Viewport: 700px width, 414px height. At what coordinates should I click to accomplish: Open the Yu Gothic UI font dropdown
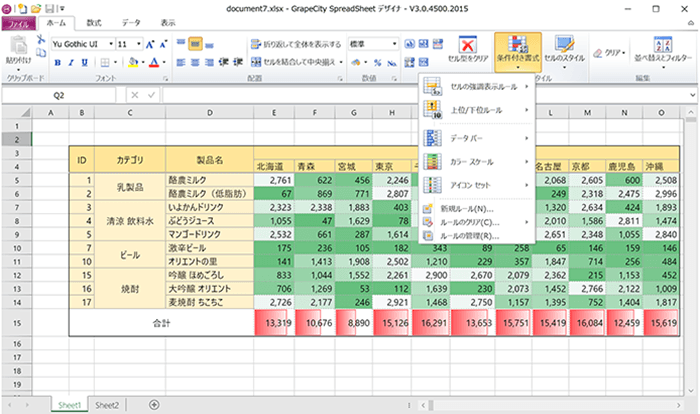[x=108, y=44]
